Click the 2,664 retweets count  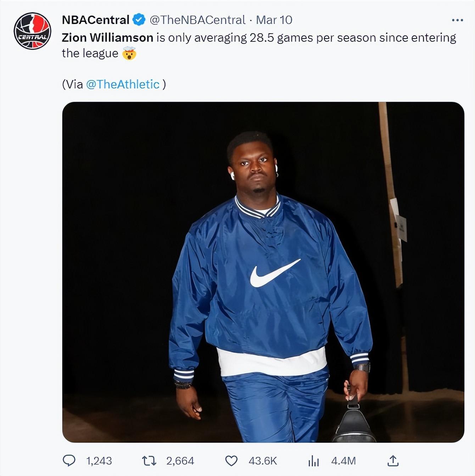coord(180,461)
